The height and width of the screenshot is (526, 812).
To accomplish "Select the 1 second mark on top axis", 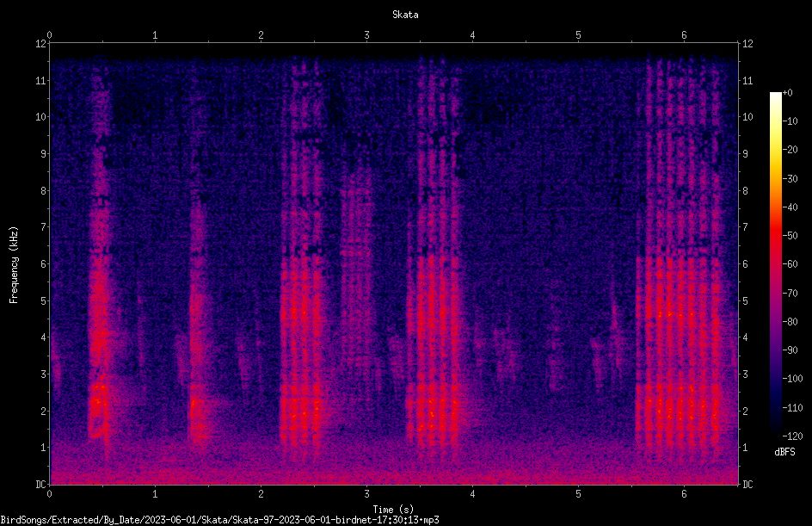I will (155, 35).
